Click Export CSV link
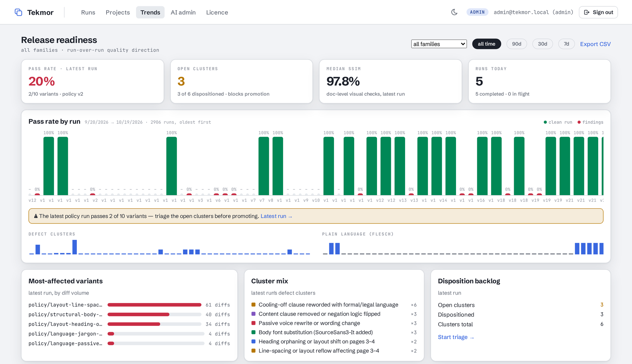 595,44
